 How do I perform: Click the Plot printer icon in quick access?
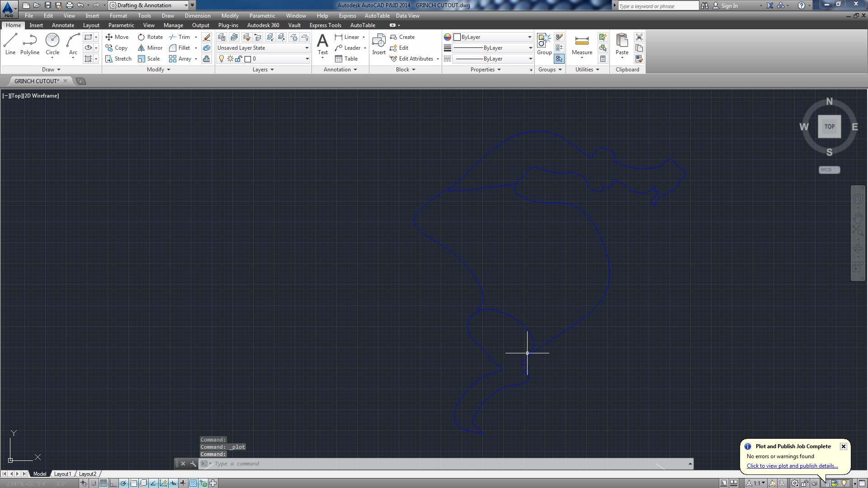coord(69,5)
